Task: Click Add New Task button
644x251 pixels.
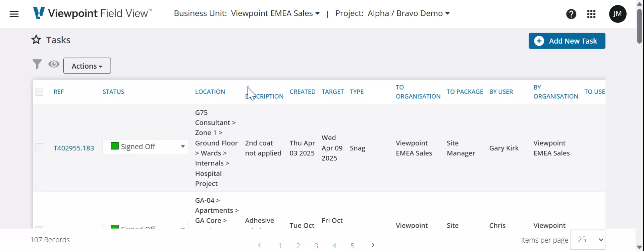Action: coord(567,41)
